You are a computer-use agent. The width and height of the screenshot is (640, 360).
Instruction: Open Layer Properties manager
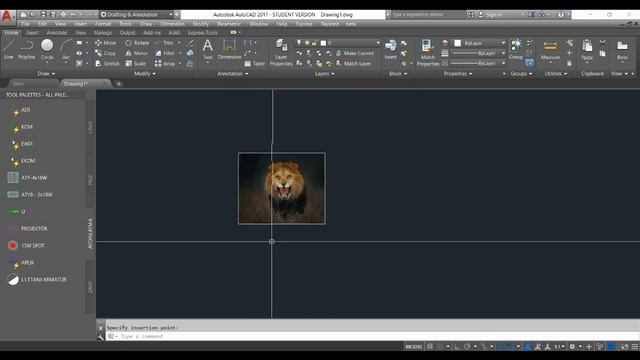(x=281, y=52)
